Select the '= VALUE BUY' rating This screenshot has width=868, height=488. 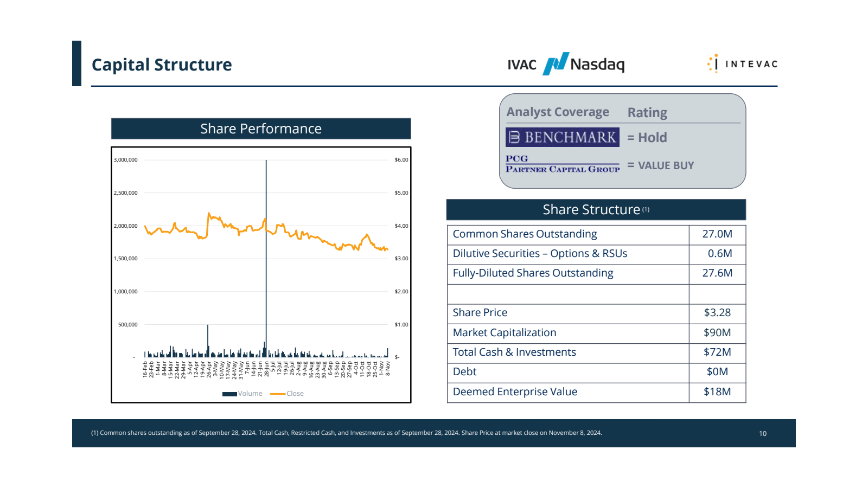[661, 165]
